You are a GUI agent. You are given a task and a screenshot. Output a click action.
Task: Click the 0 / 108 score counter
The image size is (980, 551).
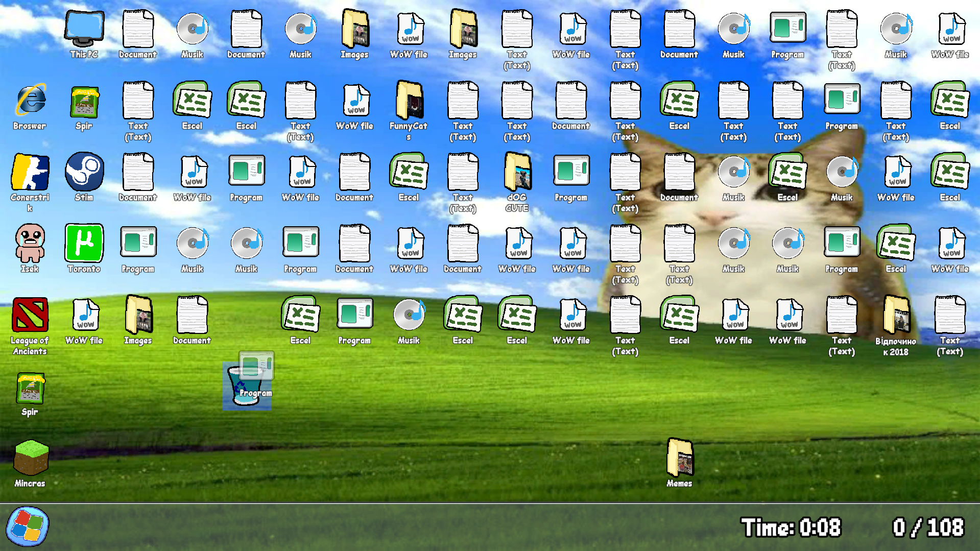pos(928,527)
